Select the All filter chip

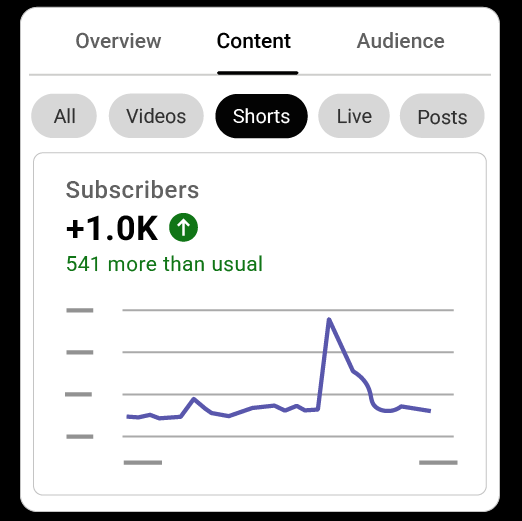64,116
